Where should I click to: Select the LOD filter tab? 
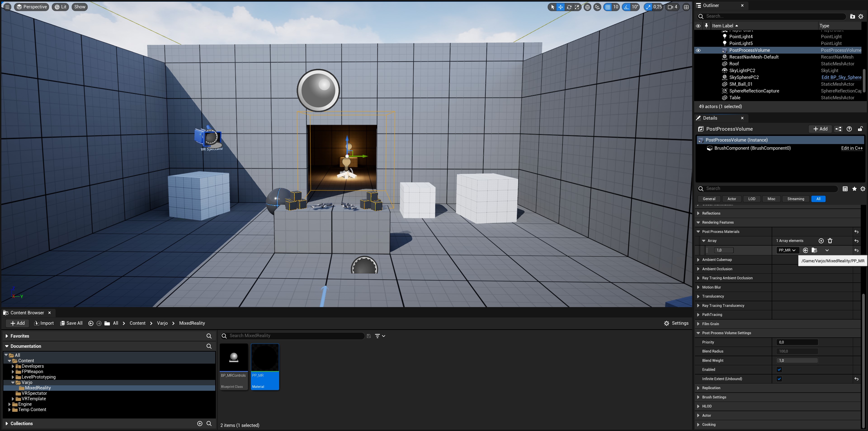752,199
